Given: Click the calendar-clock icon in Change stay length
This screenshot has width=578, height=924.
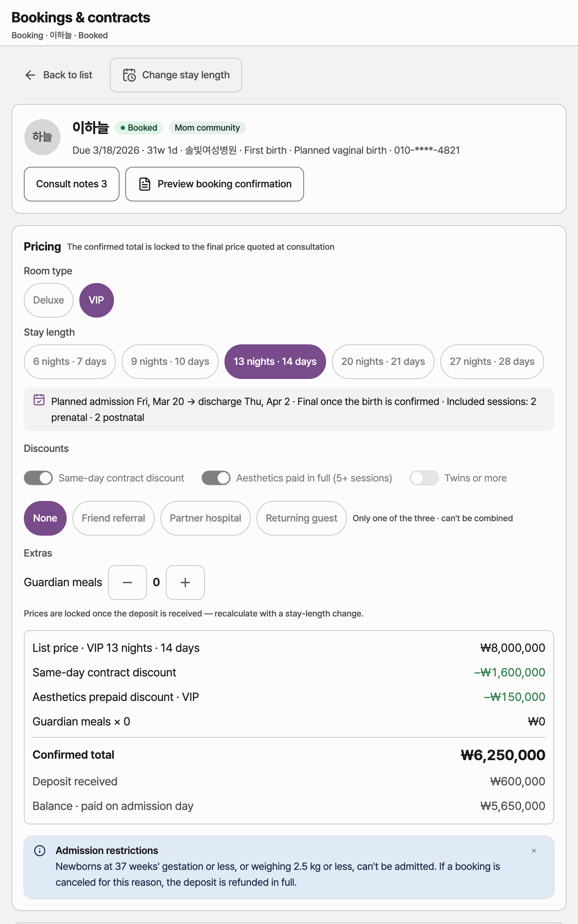Looking at the screenshot, I should click(129, 75).
